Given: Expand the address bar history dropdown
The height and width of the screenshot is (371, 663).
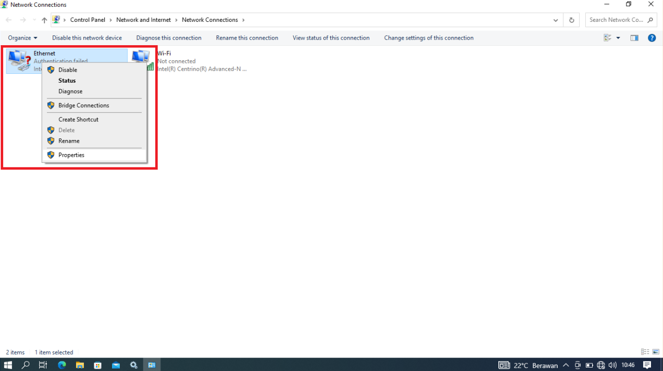Looking at the screenshot, I should (555, 20).
